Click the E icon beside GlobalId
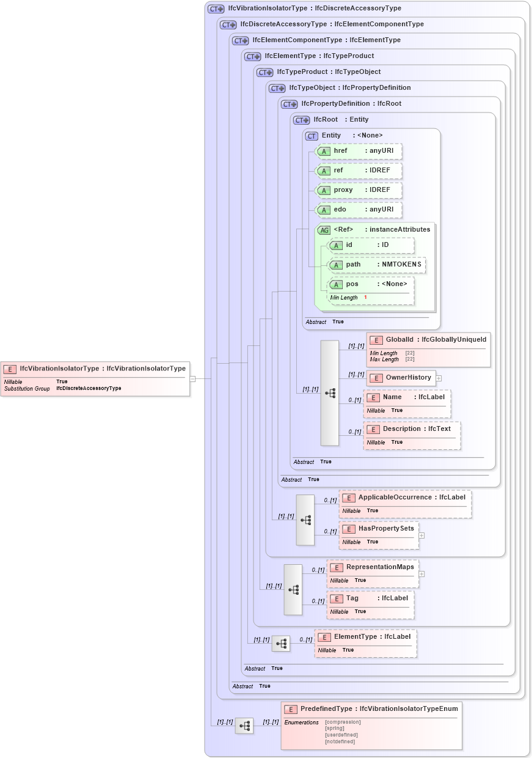The image size is (532, 758). pos(376,339)
